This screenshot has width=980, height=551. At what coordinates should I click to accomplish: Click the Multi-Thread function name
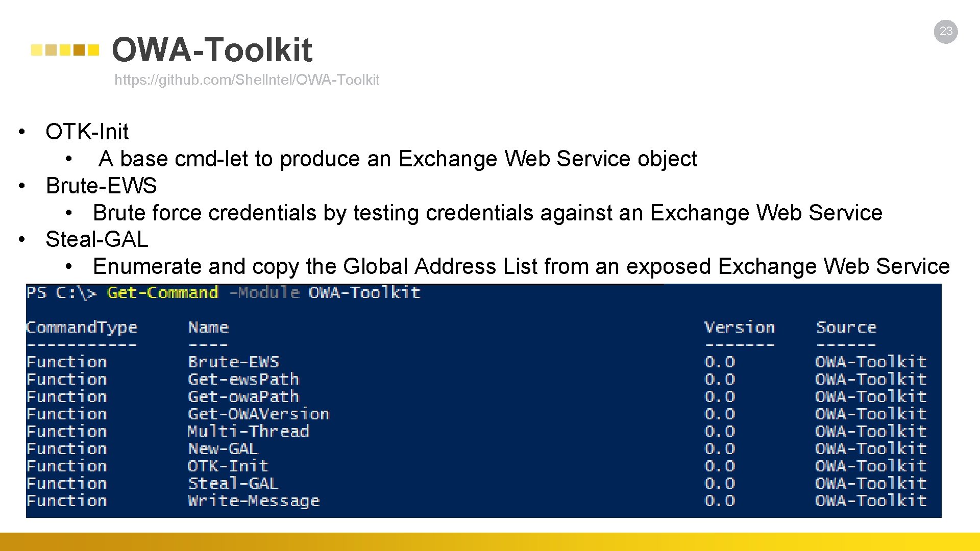pyautogui.click(x=248, y=432)
